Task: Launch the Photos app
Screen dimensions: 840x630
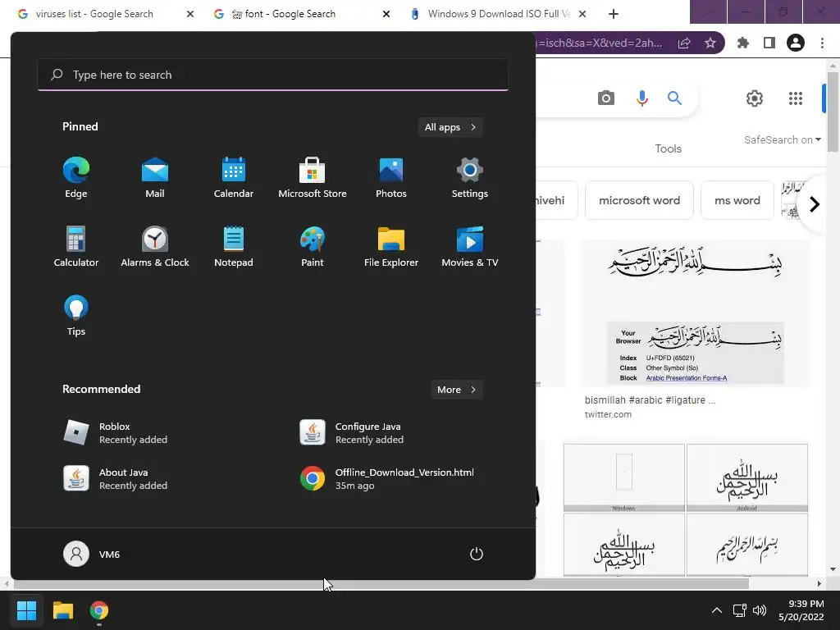Action: click(391, 178)
